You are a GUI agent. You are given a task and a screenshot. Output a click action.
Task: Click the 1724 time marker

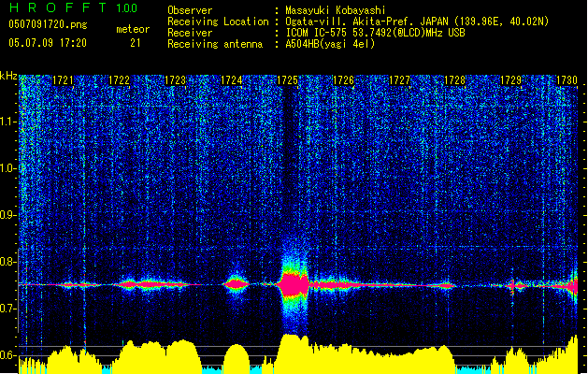tap(232, 80)
